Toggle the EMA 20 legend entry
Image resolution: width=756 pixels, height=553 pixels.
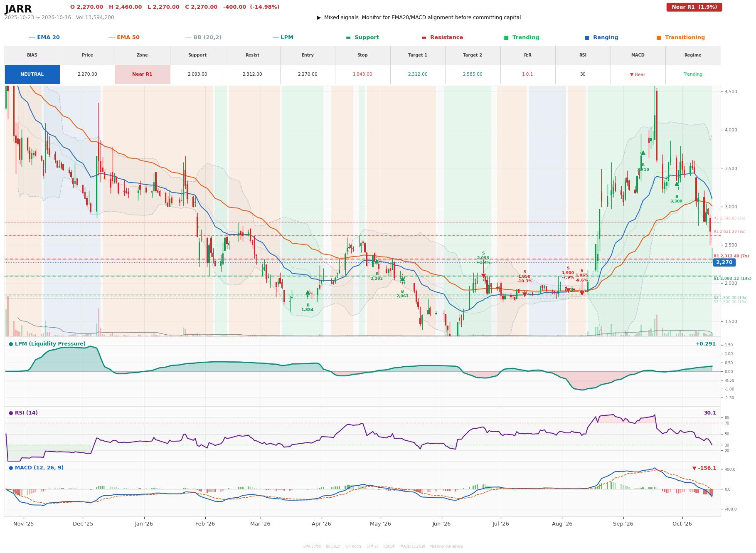click(x=44, y=37)
